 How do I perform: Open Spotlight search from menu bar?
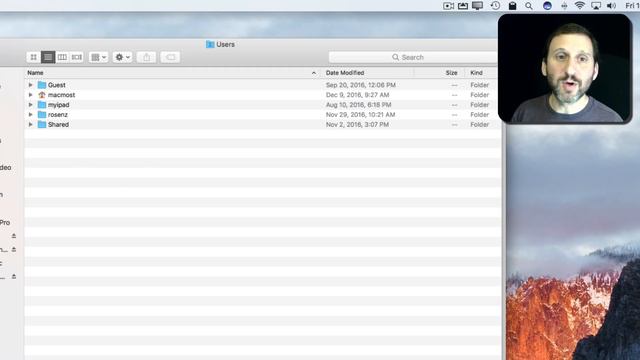529,6
